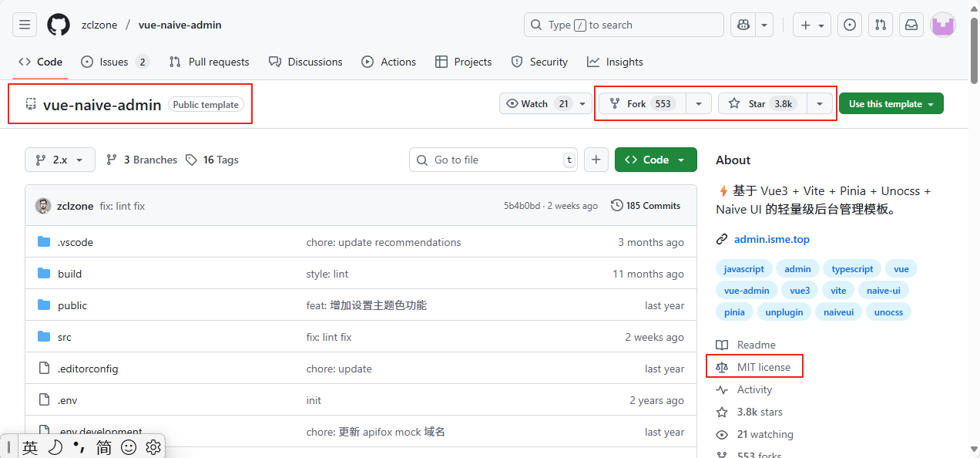Open IME emoji smiley panel
Image resolution: width=980 pixels, height=458 pixels.
pos(129,447)
